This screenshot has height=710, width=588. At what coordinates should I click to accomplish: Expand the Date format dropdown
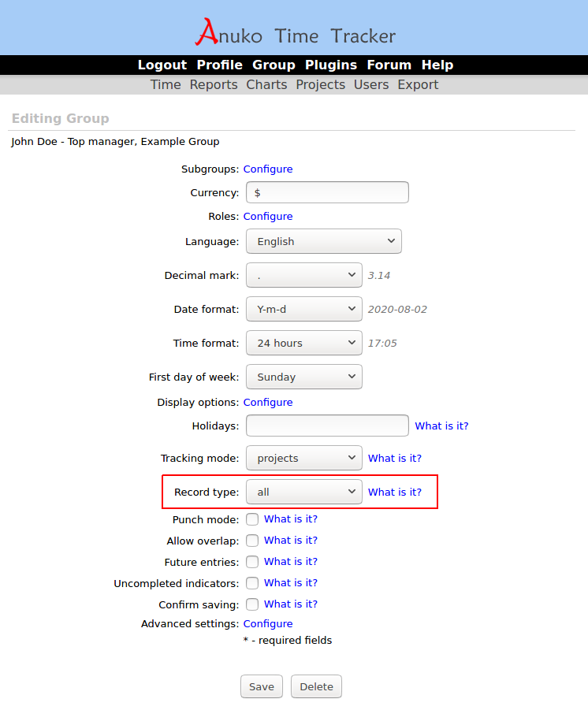303,310
